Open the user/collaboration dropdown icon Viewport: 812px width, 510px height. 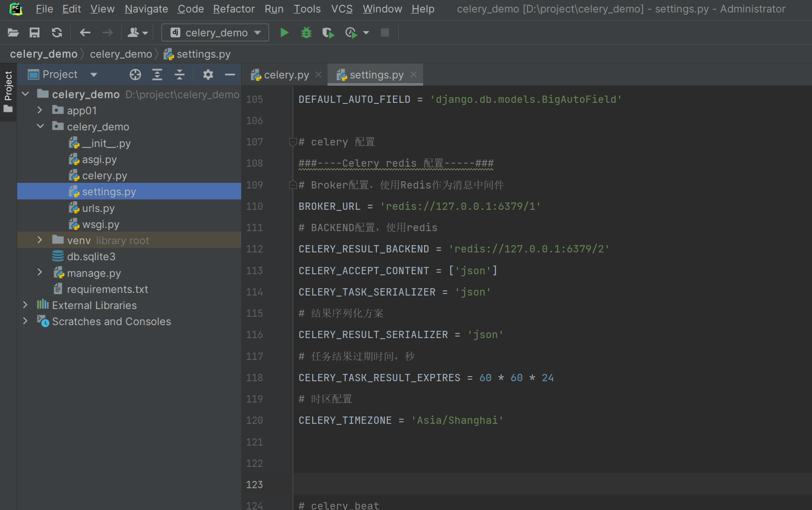click(138, 33)
